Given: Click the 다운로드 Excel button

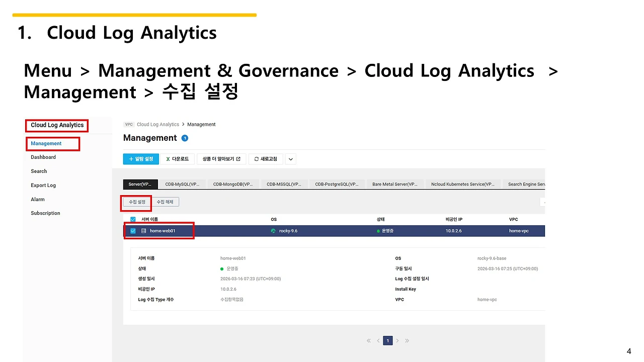Looking at the screenshot, I should (x=177, y=159).
